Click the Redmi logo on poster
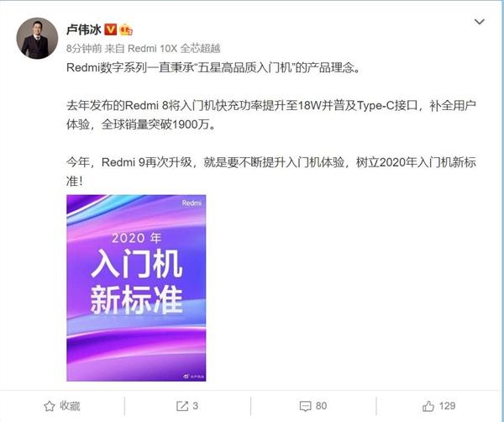504x422 pixels. pos(192,203)
